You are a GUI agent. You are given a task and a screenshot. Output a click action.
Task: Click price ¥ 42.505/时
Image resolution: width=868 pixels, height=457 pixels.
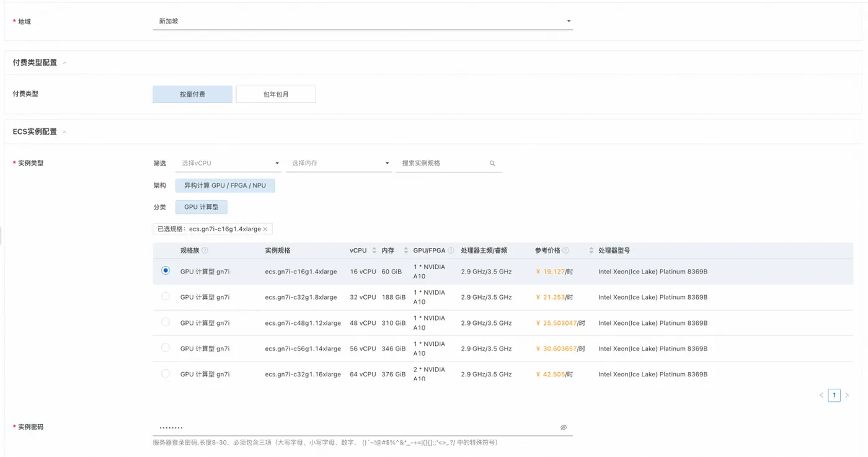[554, 375]
